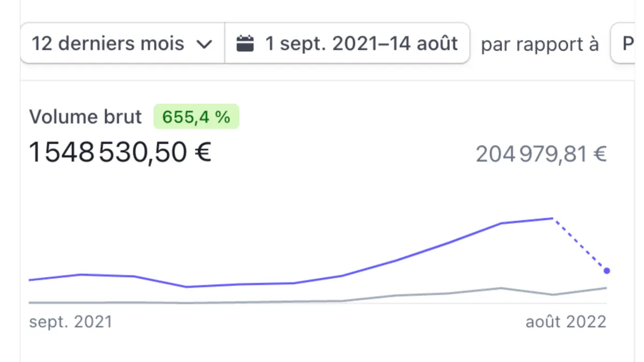Click the lowest dip of the purple line
The image size is (644, 362).
click(186, 287)
